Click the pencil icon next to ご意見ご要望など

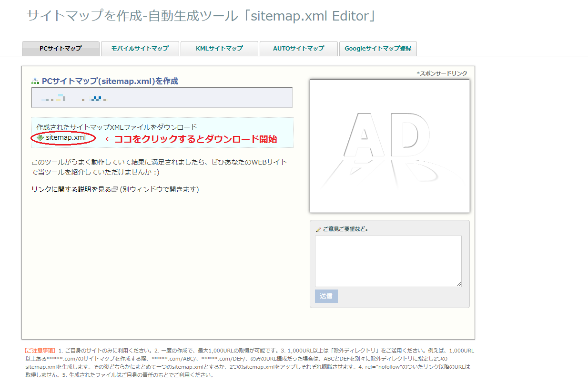pos(318,229)
